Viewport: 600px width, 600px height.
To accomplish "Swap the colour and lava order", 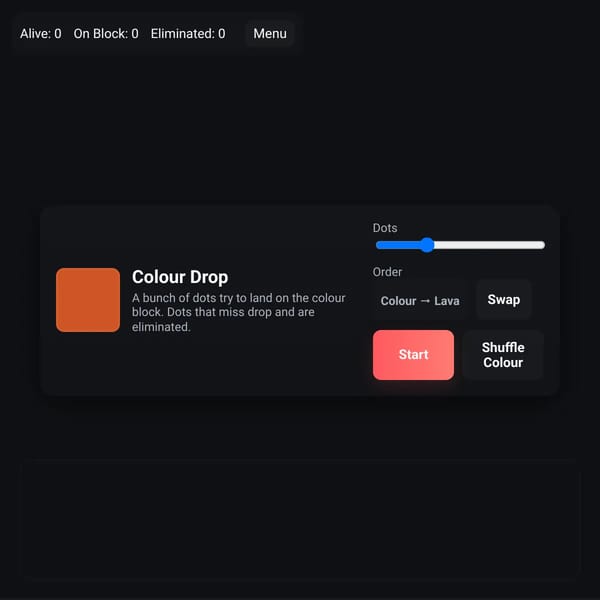I will (504, 300).
